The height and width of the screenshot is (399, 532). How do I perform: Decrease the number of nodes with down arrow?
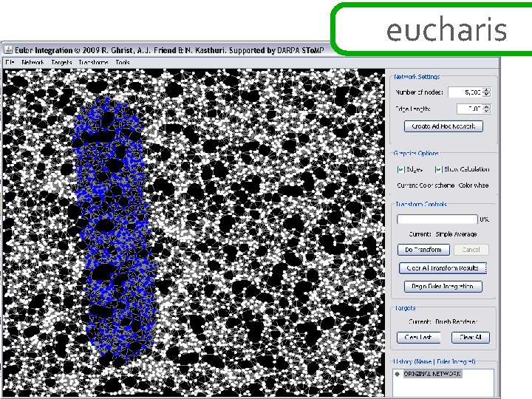pyautogui.click(x=487, y=95)
